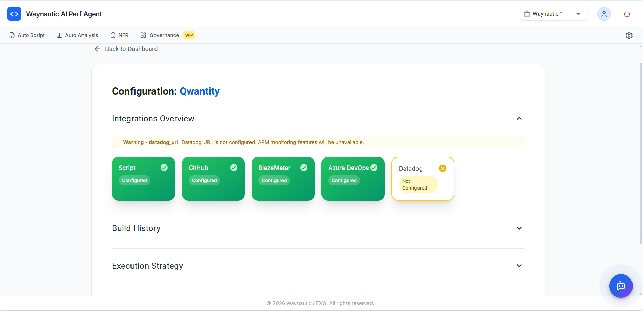
Task: Open the Auto Script tab
Action: [x=27, y=35]
